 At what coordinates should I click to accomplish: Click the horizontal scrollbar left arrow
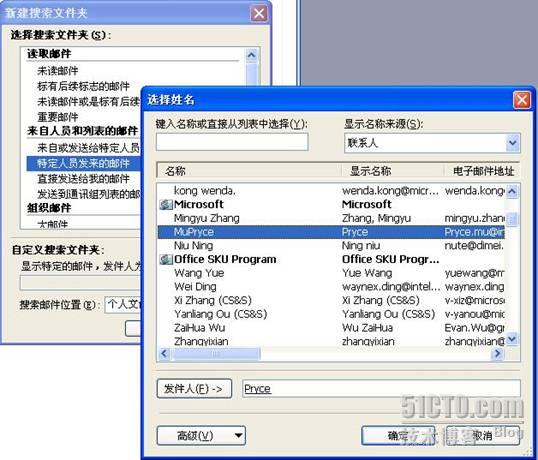coord(164,353)
